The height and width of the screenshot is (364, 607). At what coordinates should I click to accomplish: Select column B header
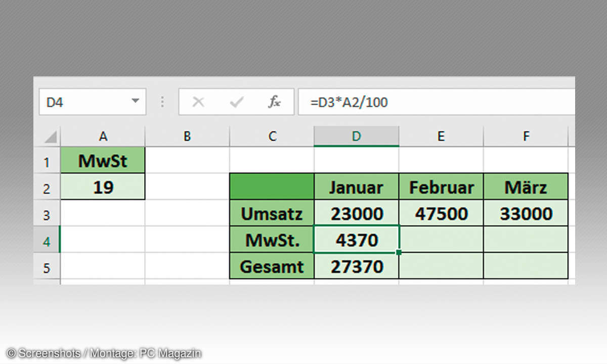[x=187, y=136]
